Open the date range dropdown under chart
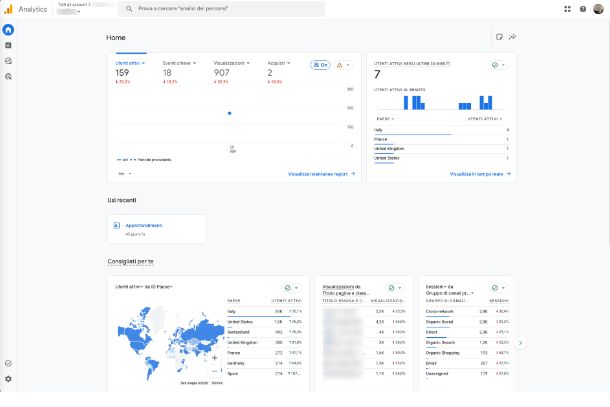This screenshot has height=407, width=610. (x=125, y=174)
